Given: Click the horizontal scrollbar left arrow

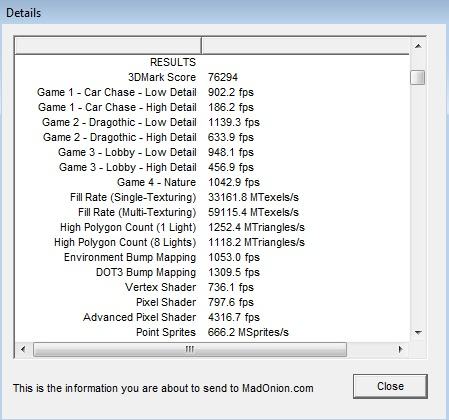Looking at the screenshot, I should (23, 349).
